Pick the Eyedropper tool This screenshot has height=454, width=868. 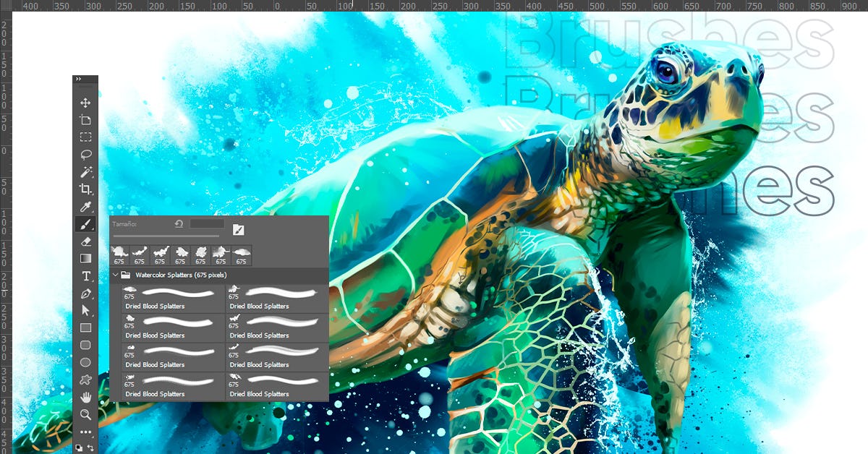pos(85,207)
